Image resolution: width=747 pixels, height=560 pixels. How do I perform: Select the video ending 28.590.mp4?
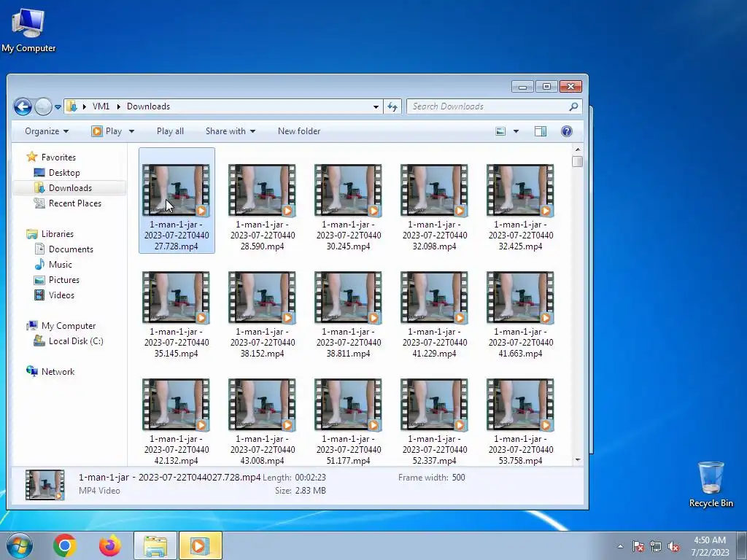(262, 207)
